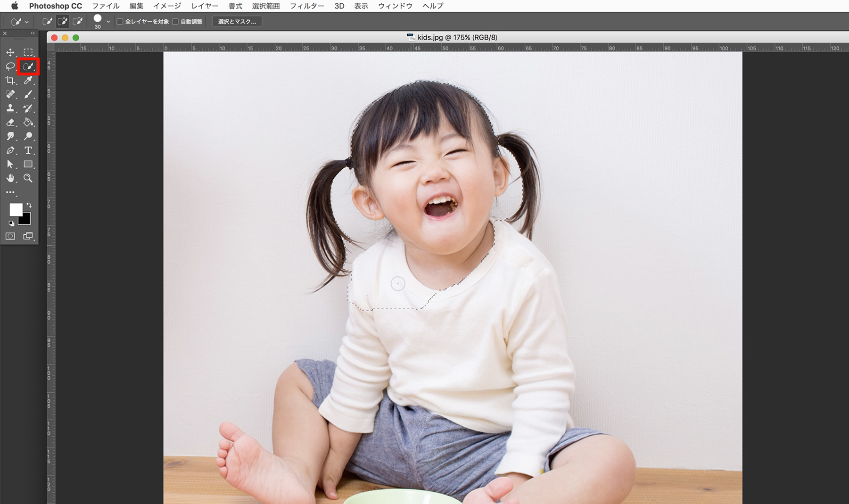The image size is (849, 504).
Task: Open the ファイル menu
Action: [x=106, y=6]
